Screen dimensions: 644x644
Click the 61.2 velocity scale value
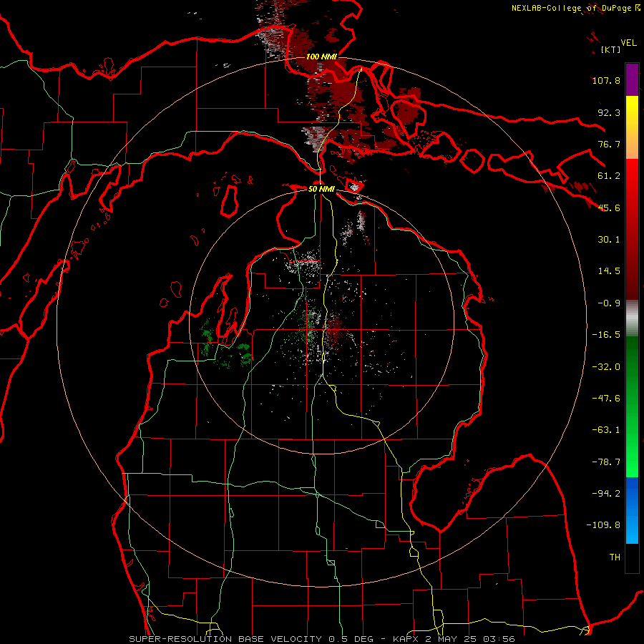[609, 176]
